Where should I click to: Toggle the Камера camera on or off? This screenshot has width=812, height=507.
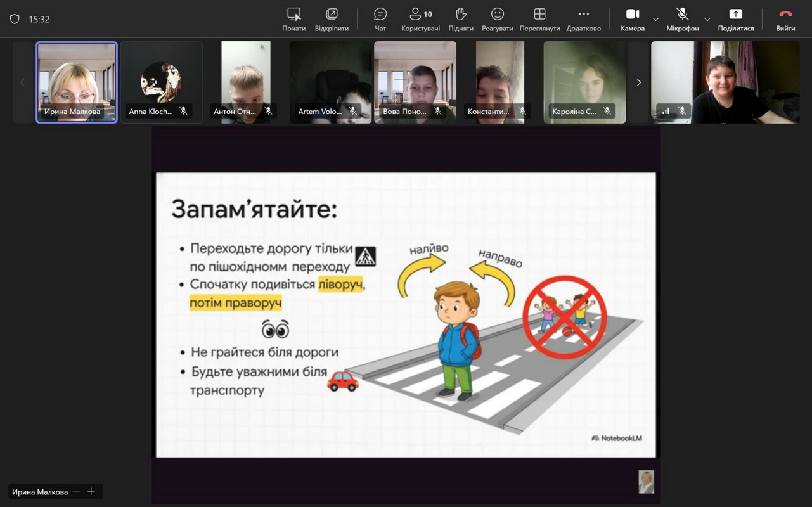(632, 19)
